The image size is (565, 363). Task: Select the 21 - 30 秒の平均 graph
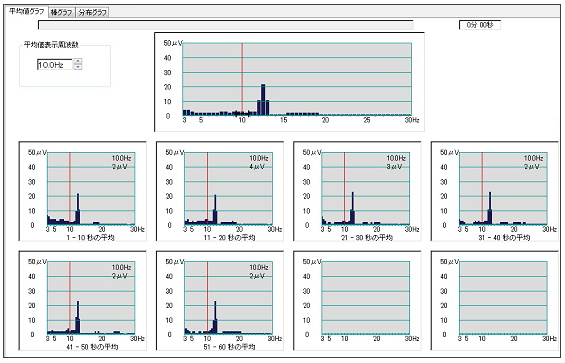357,191
